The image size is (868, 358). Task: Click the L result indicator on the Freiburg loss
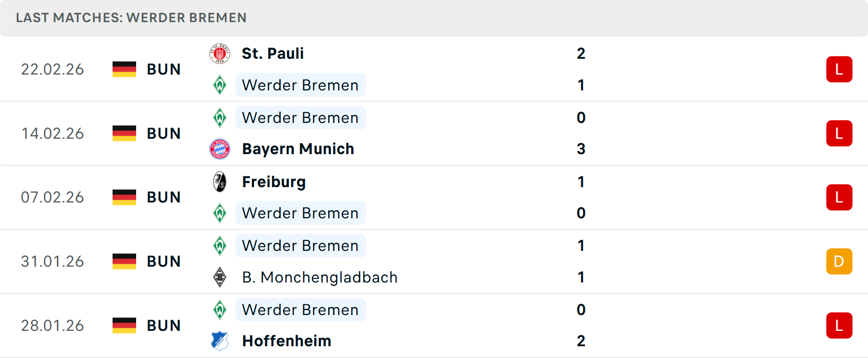(839, 197)
